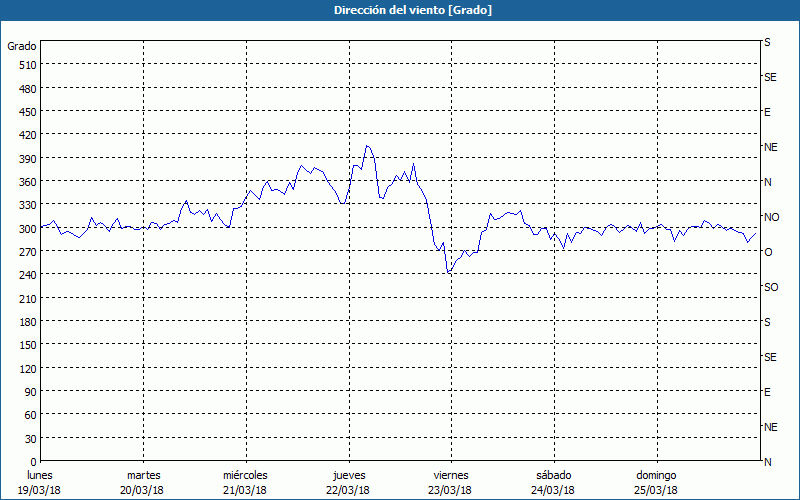Click the "Grado" axis unit label

[22, 46]
